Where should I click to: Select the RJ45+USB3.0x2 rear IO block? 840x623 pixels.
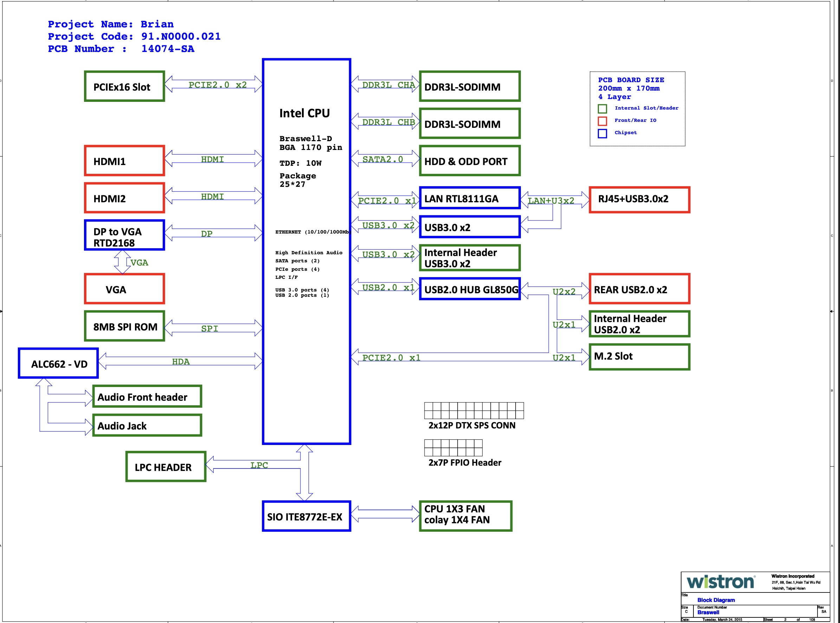coord(639,199)
